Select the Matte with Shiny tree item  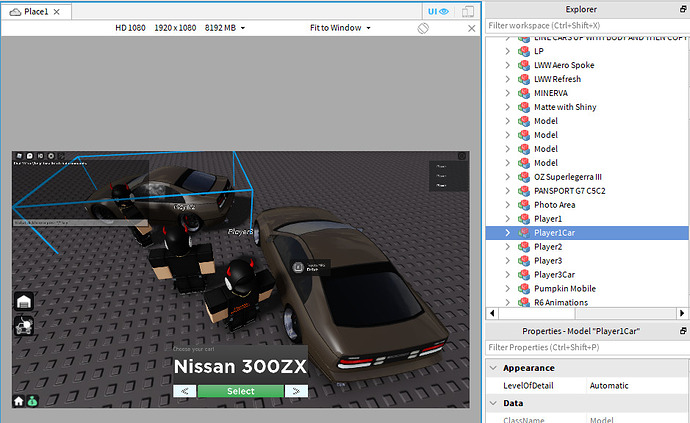565,107
